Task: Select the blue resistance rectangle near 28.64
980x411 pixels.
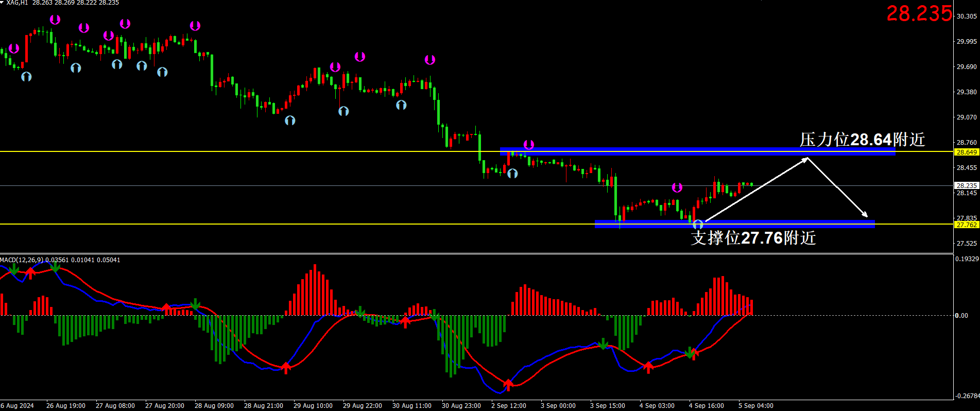Action: tap(698, 151)
